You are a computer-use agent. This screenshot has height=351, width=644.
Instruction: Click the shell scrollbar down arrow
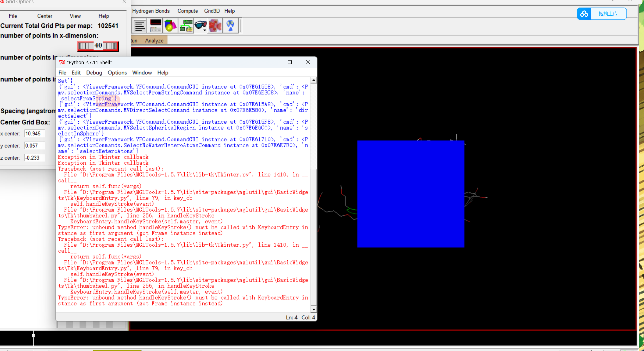click(314, 309)
